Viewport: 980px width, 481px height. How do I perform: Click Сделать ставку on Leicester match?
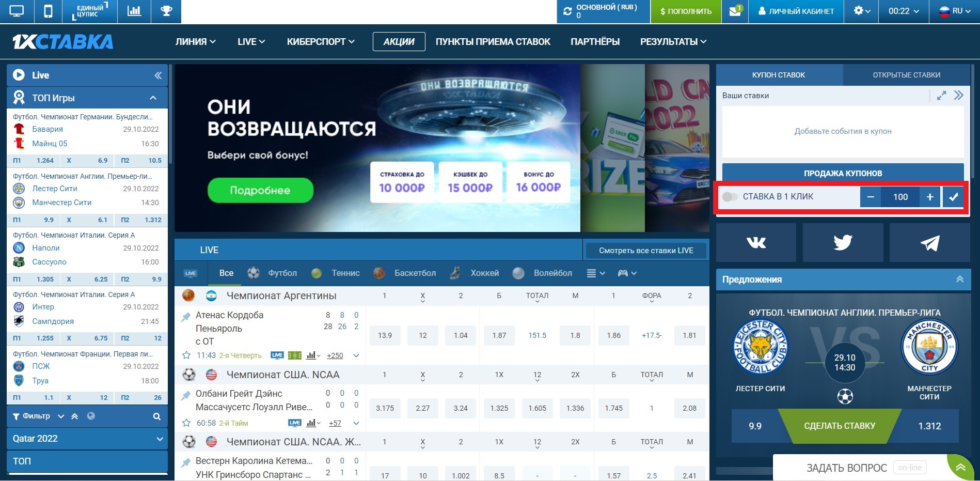[x=840, y=426]
